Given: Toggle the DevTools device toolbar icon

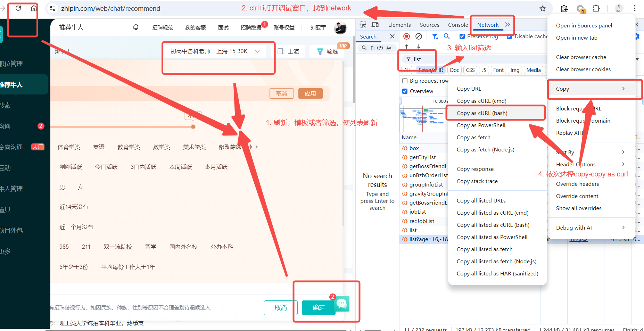Looking at the screenshot, I should pyautogui.click(x=375, y=25).
